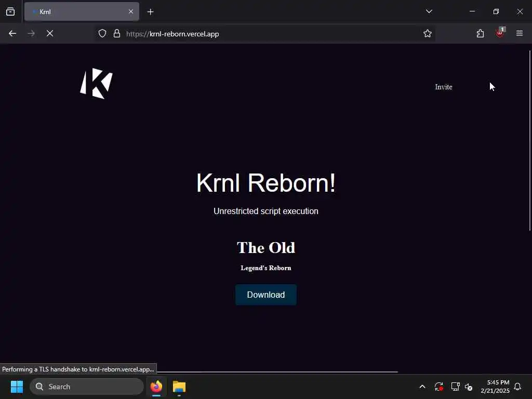Viewport: 532px width, 399px height.
Task: Open the Invite link
Action: coord(444,87)
